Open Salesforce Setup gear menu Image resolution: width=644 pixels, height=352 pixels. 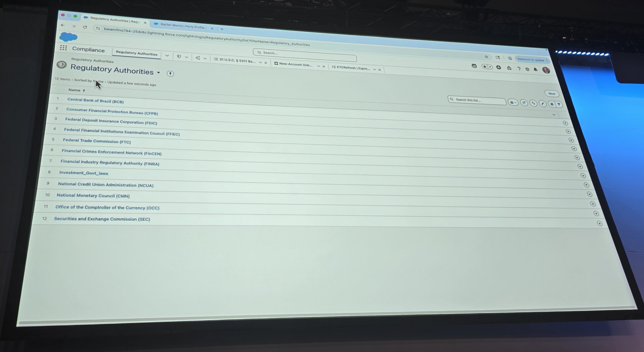(x=527, y=69)
